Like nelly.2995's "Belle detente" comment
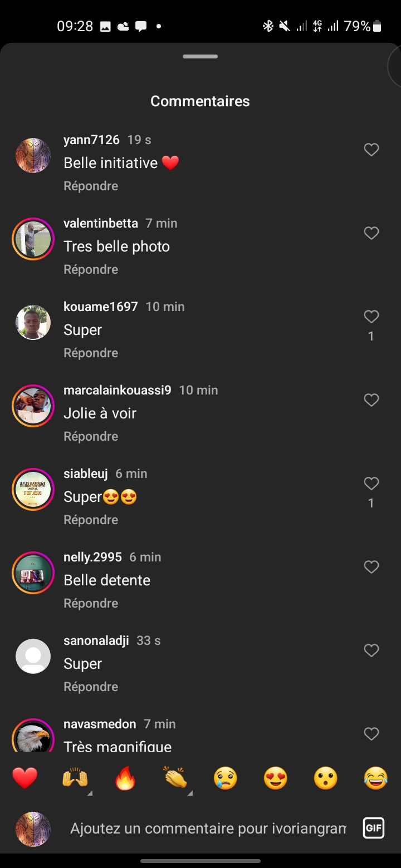The image size is (401, 868). click(371, 567)
